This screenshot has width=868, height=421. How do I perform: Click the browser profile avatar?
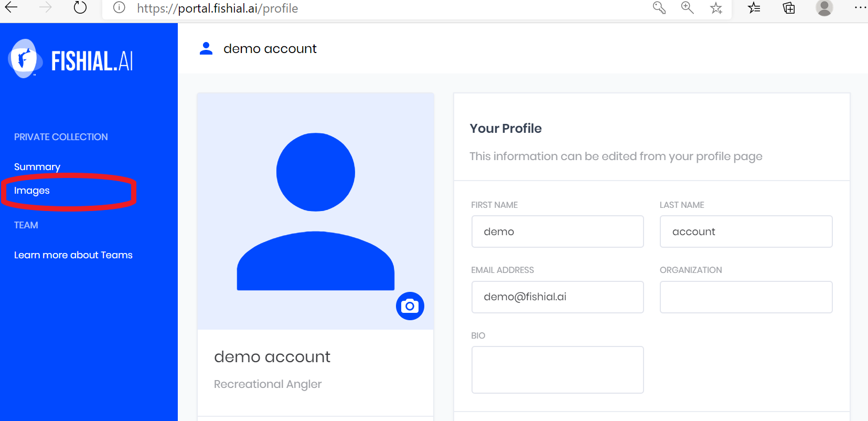824,8
